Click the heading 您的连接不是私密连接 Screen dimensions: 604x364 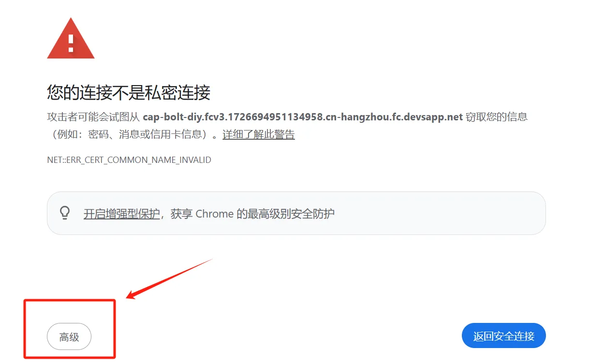(x=129, y=92)
